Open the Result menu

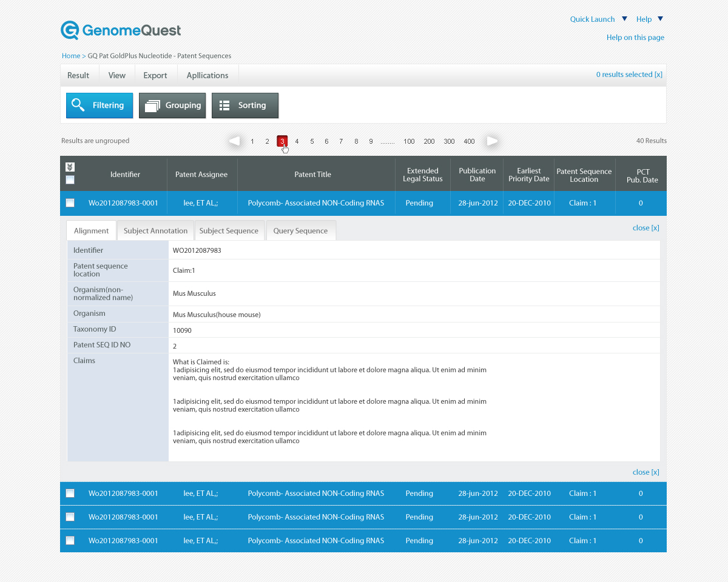click(78, 75)
